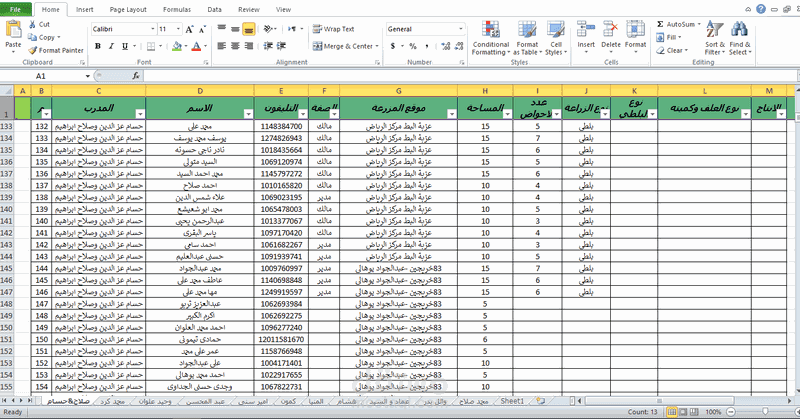Click the Merge & Center button
The height and width of the screenshot is (419, 800).
click(345, 46)
